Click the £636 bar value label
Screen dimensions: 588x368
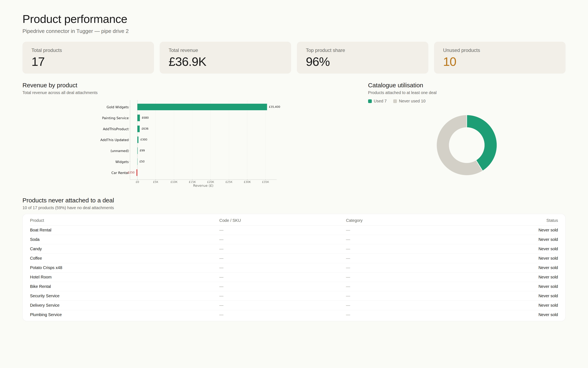145,129
